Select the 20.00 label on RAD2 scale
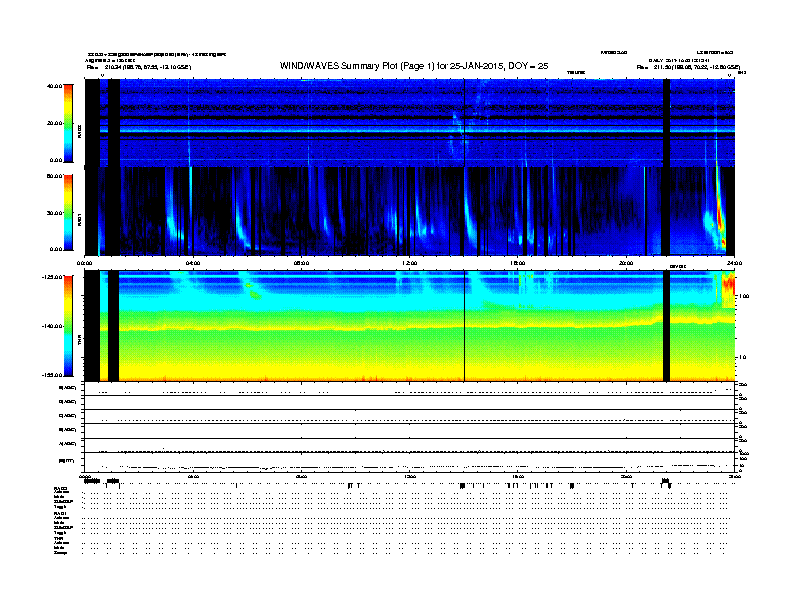 pyautogui.click(x=54, y=123)
